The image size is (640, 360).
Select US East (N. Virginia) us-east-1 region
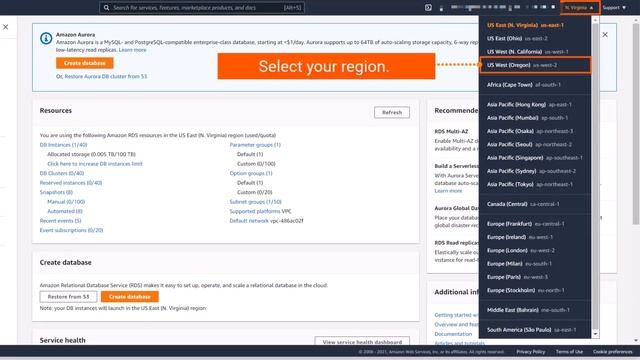pyautogui.click(x=525, y=25)
